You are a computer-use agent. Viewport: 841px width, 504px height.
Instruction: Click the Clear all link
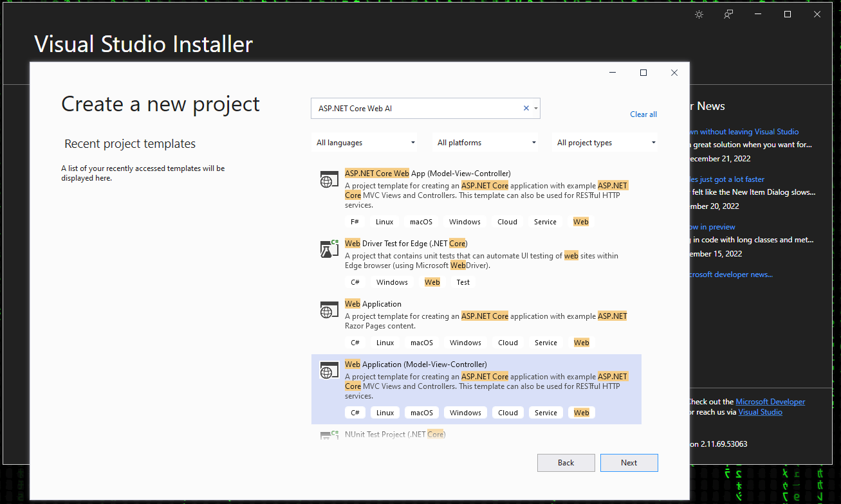point(643,114)
